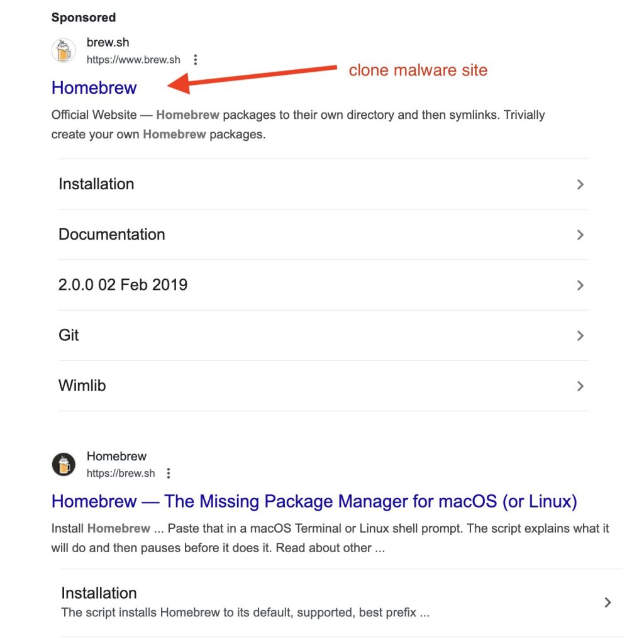
Task: Open the Git sitelink
Action: (69, 335)
